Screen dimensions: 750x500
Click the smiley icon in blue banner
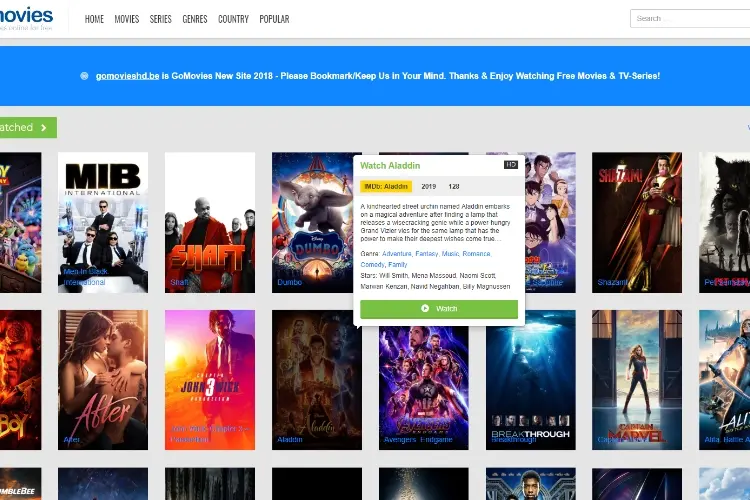(x=84, y=76)
